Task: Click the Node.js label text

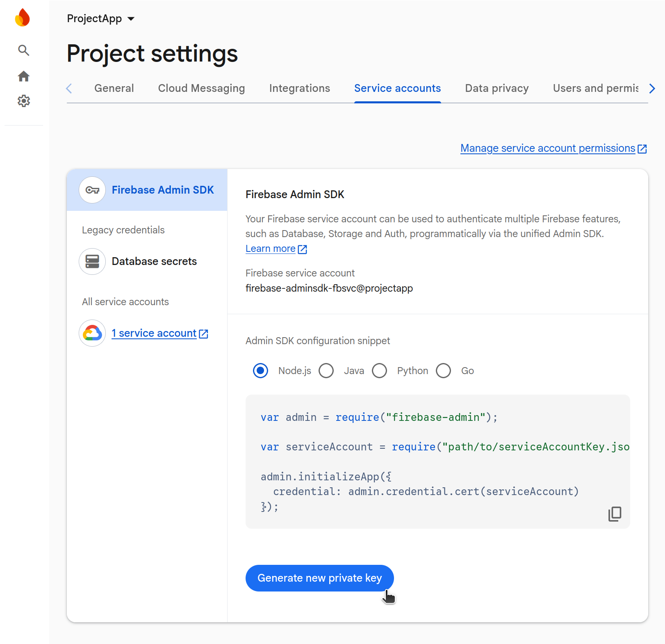Action: [295, 371]
